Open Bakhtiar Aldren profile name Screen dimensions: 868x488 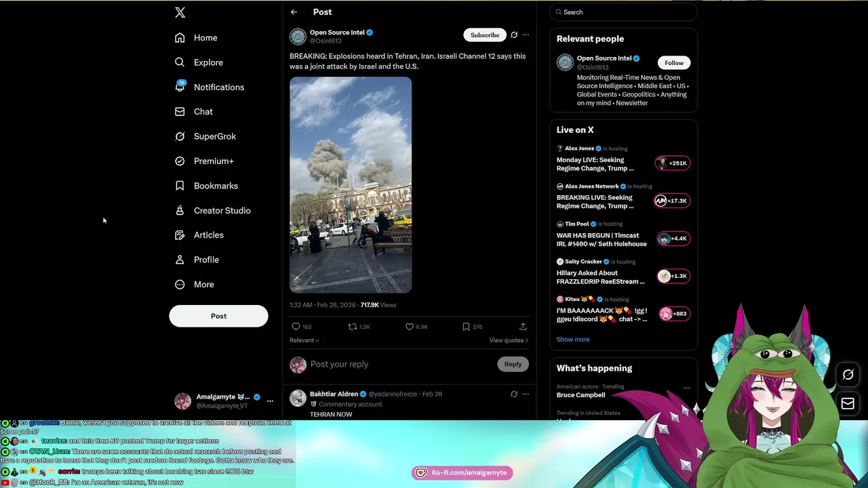[334, 394]
